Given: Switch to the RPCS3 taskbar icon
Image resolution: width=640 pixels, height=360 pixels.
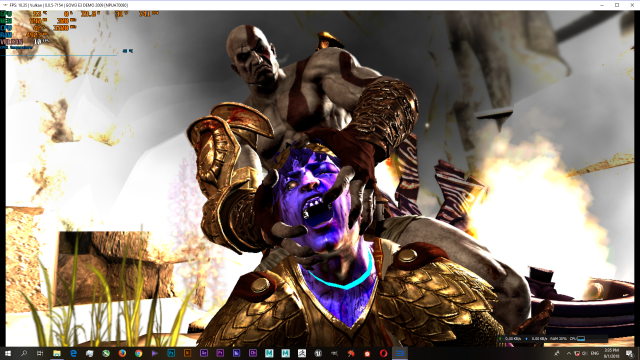Looking at the screenshot, I should click(400, 353).
